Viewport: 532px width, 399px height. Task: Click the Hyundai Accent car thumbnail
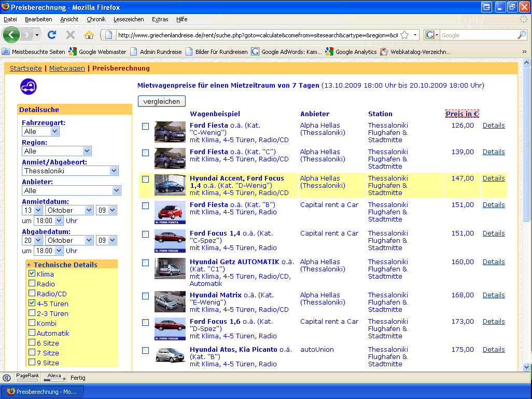tap(170, 185)
